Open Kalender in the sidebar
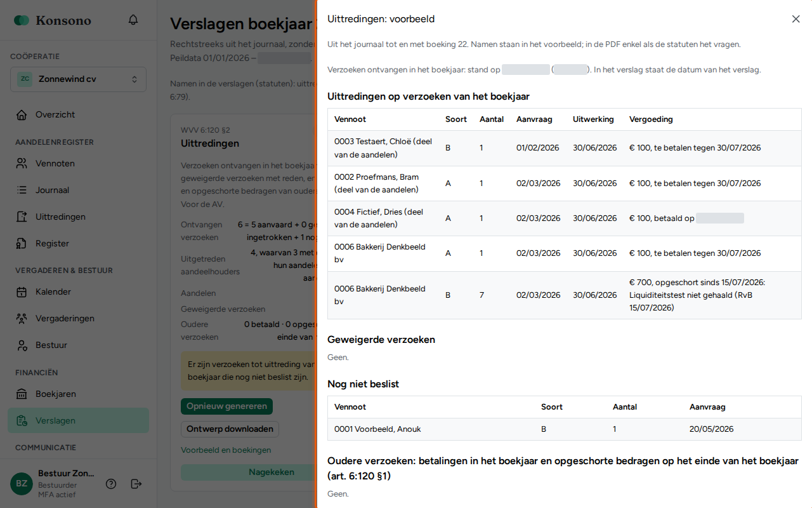Image resolution: width=812 pixels, height=508 pixels. pos(78,292)
